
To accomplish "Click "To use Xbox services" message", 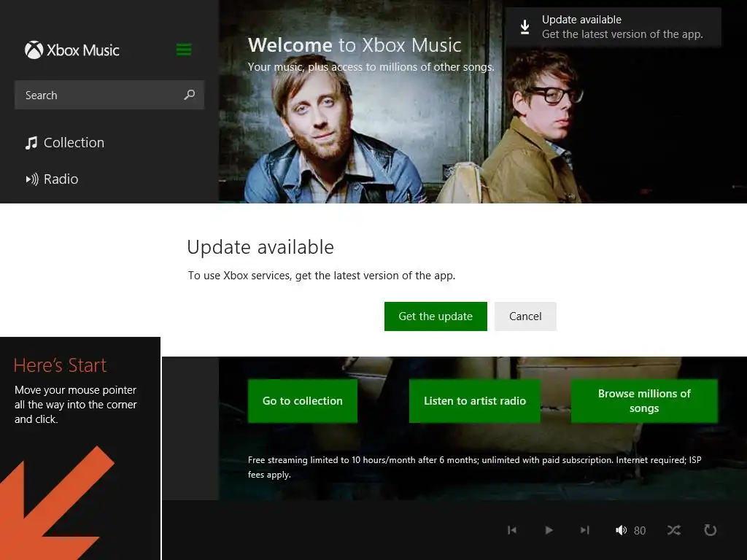I will 322,276.
